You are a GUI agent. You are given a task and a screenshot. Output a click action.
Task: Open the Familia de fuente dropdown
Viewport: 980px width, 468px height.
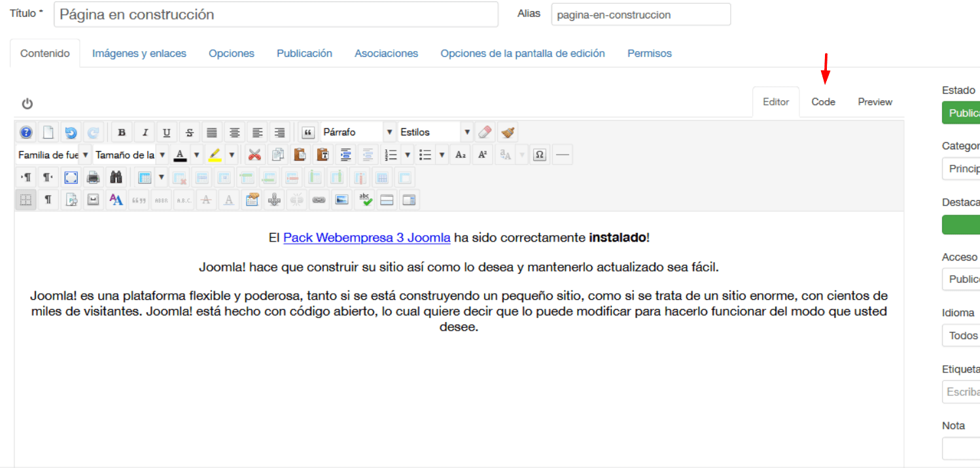[x=53, y=155]
